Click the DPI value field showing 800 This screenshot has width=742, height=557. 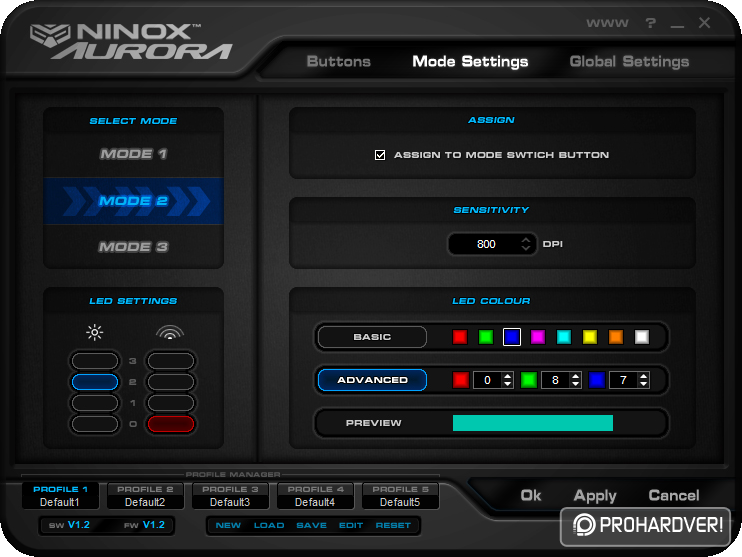pos(486,244)
